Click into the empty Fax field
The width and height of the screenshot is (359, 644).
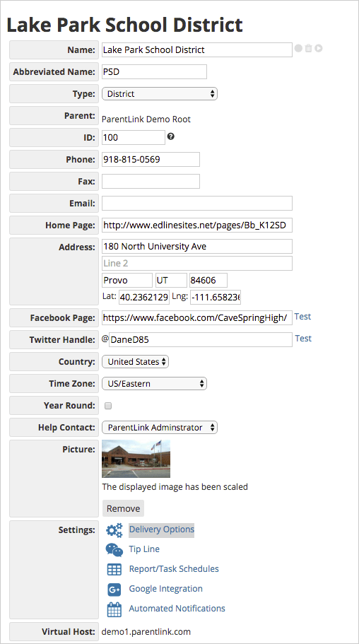(151, 181)
